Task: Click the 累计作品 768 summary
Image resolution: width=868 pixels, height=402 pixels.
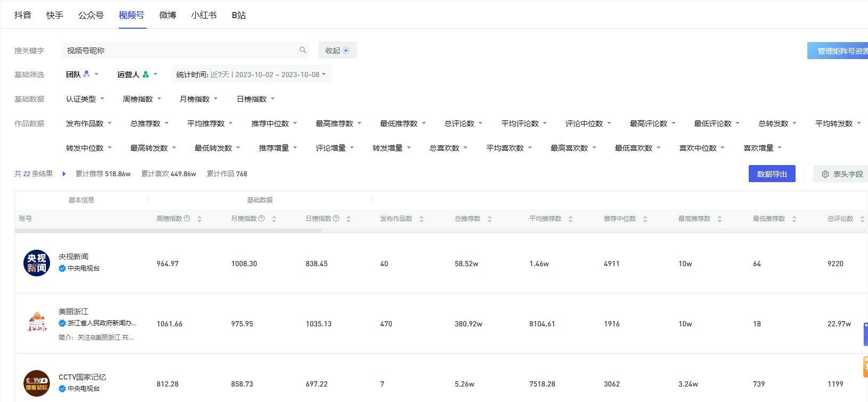Action: [227, 174]
